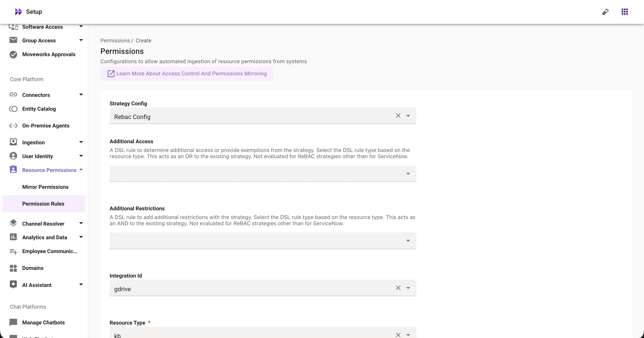The image size is (644, 338).
Task: Click the pen edit icon in header
Action: pyautogui.click(x=605, y=12)
